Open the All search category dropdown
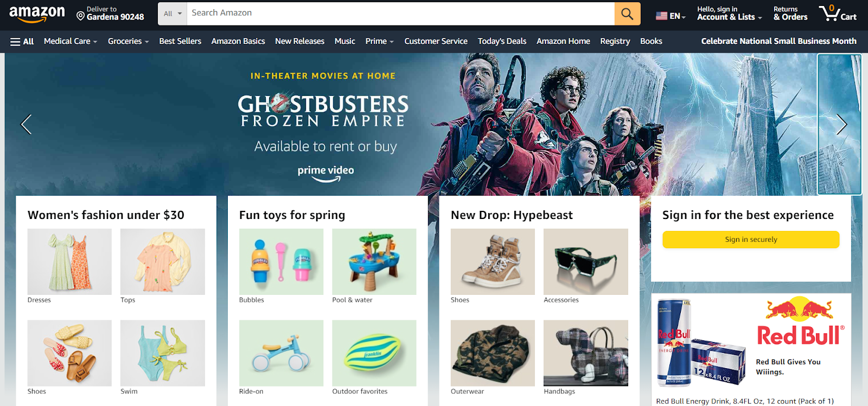Viewport: 868px width, 406px height. click(173, 14)
